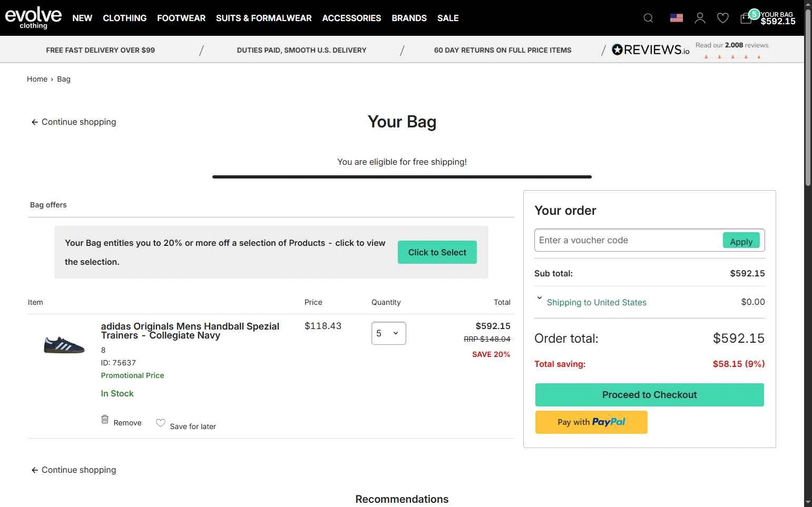
Task: Click the free shipping progress bar
Action: pyautogui.click(x=402, y=177)
